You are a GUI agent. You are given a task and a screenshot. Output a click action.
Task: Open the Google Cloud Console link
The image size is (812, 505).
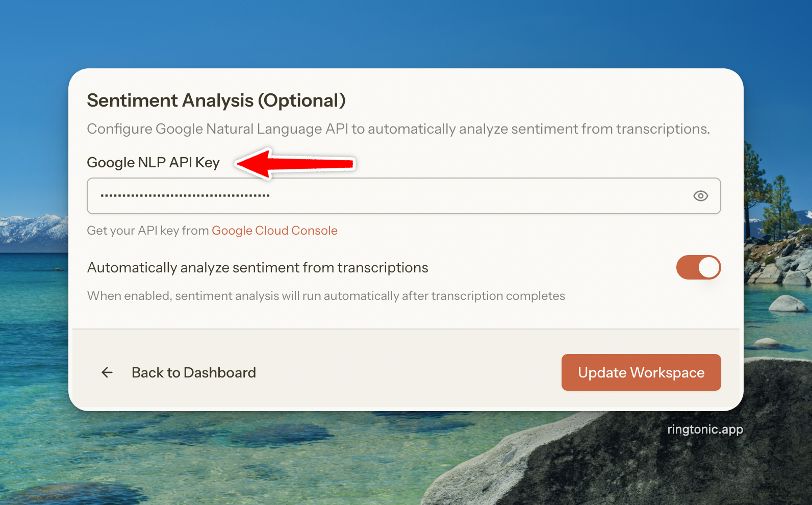pyautogui.click(x=274, y=231)
